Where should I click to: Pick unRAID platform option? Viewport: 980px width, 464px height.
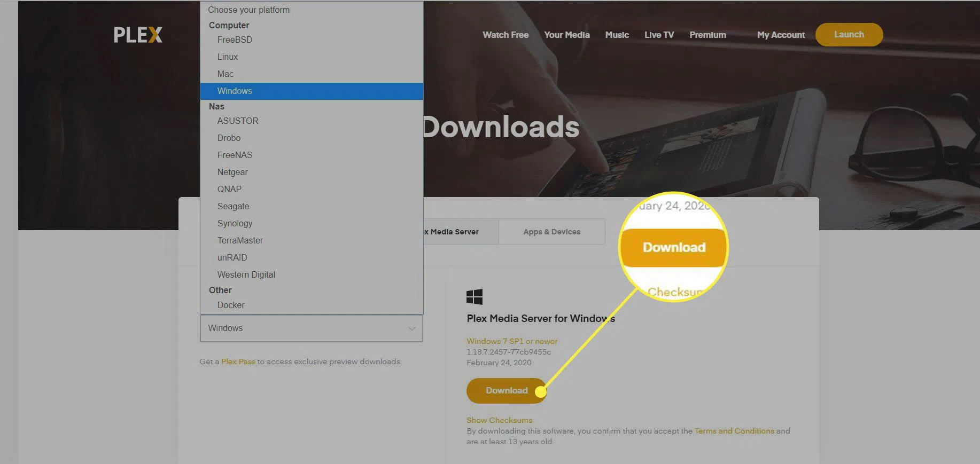coord(312,257)
